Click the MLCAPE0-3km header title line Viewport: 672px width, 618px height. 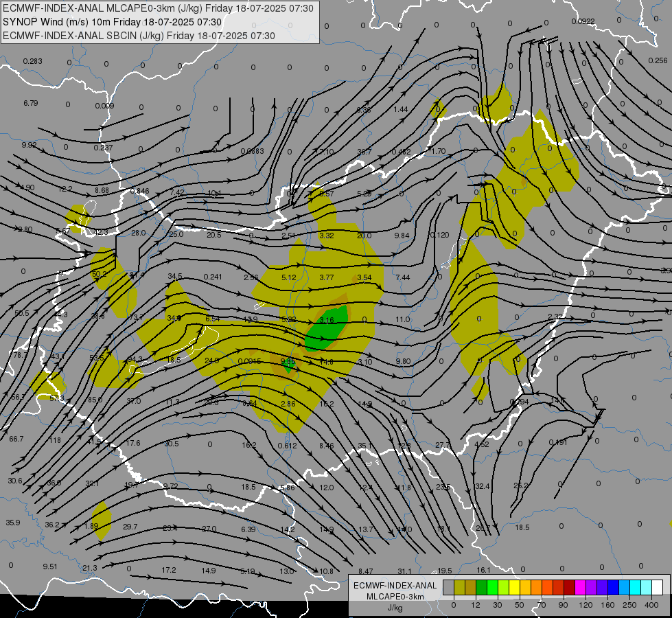pos(158,8)
